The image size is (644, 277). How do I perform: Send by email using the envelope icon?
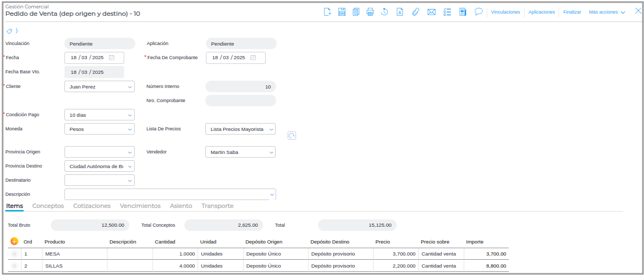(431, 12)
